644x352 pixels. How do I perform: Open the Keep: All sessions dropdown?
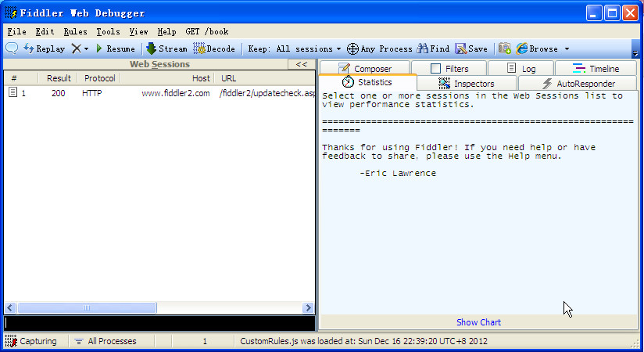(x=295, y=48)
